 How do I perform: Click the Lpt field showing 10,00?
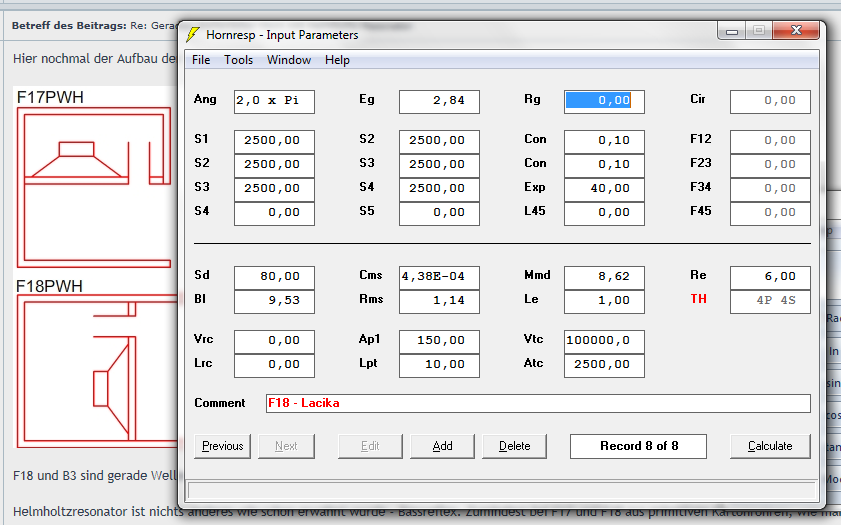[439, 366]
